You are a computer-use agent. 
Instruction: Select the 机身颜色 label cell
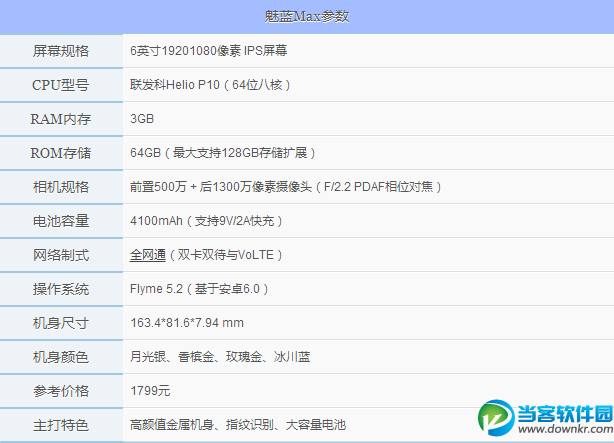tap(61, 357)
